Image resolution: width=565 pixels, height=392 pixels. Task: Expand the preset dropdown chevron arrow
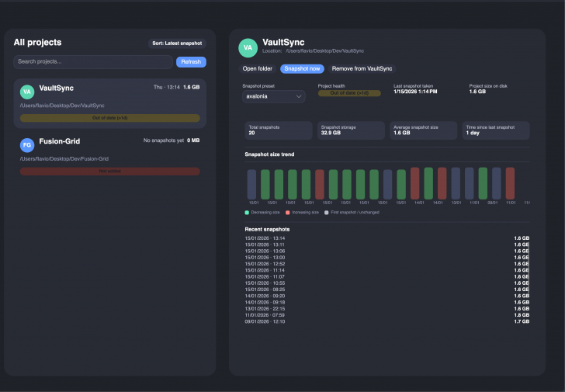tap(299, 97)
